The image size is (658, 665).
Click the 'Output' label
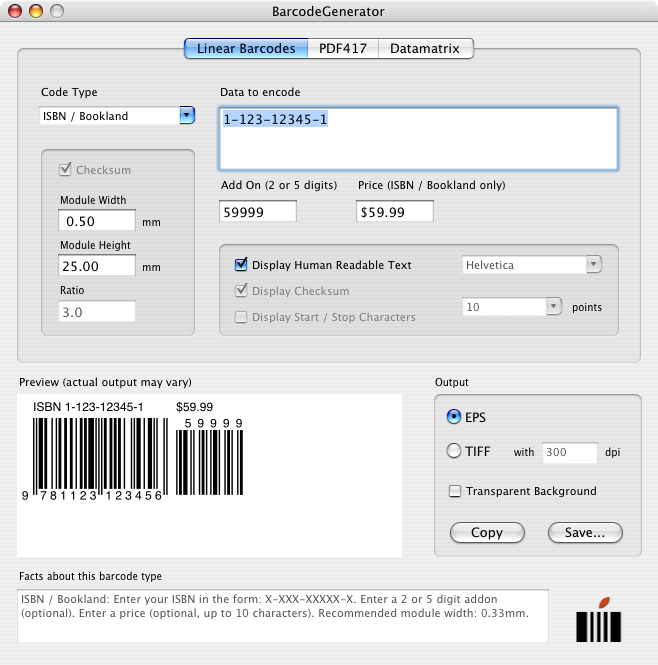451,383
